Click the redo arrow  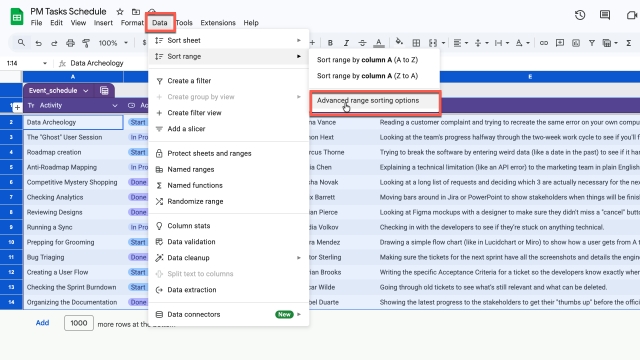(x=54, y=43)
